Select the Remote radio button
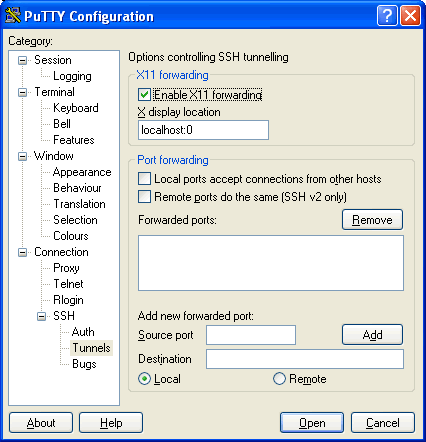The width and height of the screenshot is (426, 442). 279,379
